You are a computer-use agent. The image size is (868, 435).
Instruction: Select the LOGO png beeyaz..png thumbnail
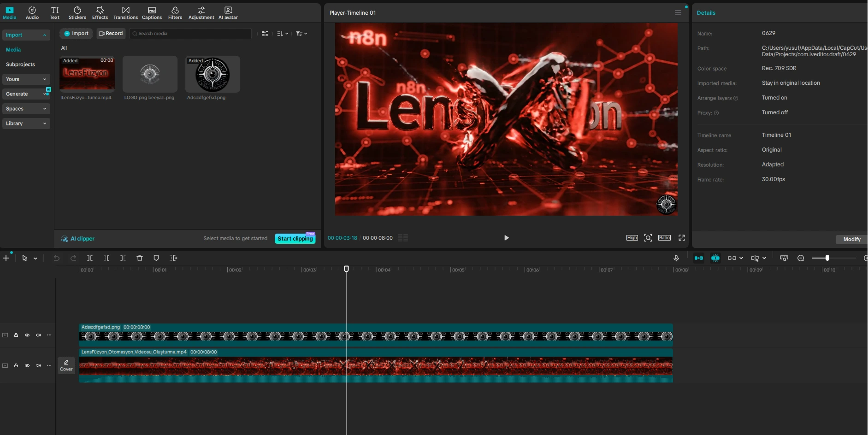pyautogui.click(x=150, y=74)
